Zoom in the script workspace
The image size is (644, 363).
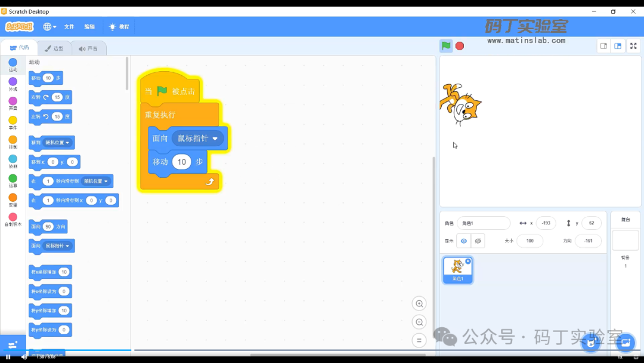pos(419,304)
